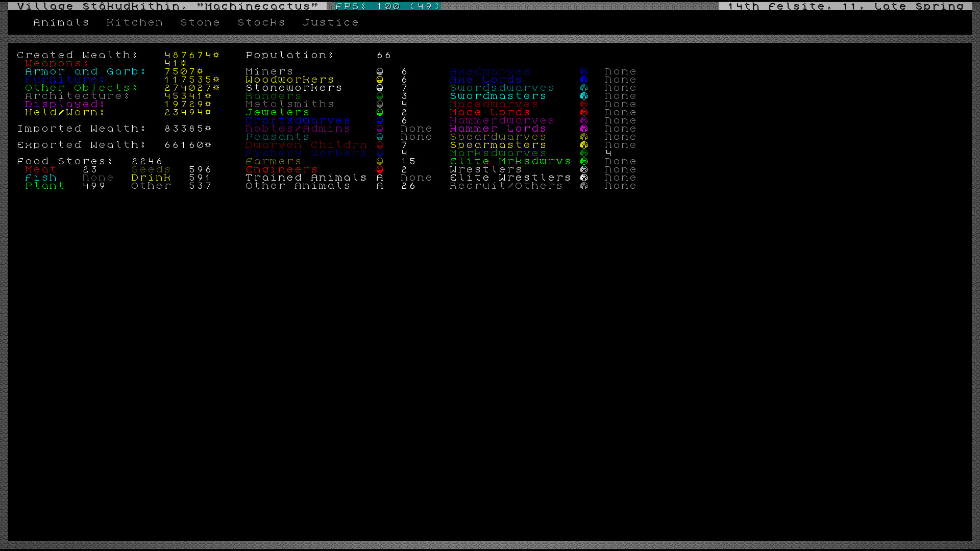Click the Farmers dwarf icon
The width and height of the screenshot is (980, 551).
(380, 161)
